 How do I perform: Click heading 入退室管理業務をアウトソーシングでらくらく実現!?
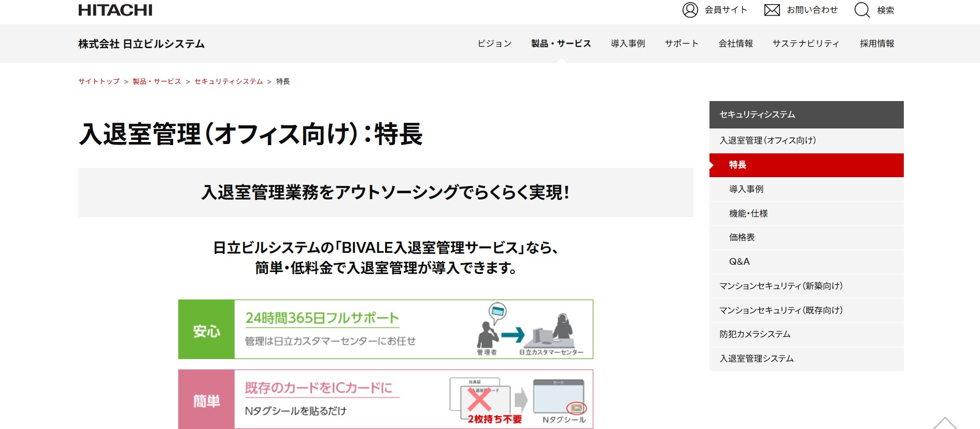(386, 192)
